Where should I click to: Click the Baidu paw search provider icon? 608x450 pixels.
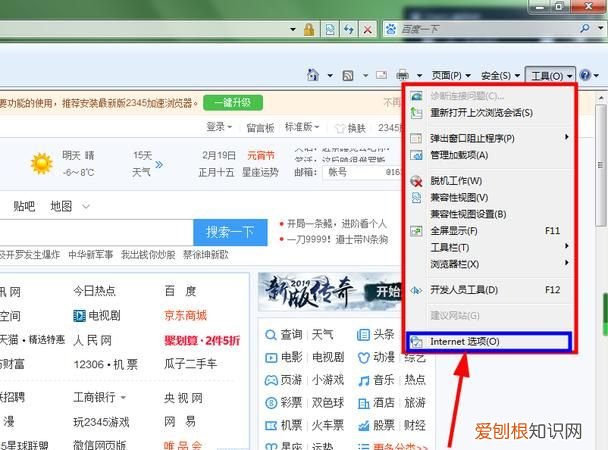391,29
